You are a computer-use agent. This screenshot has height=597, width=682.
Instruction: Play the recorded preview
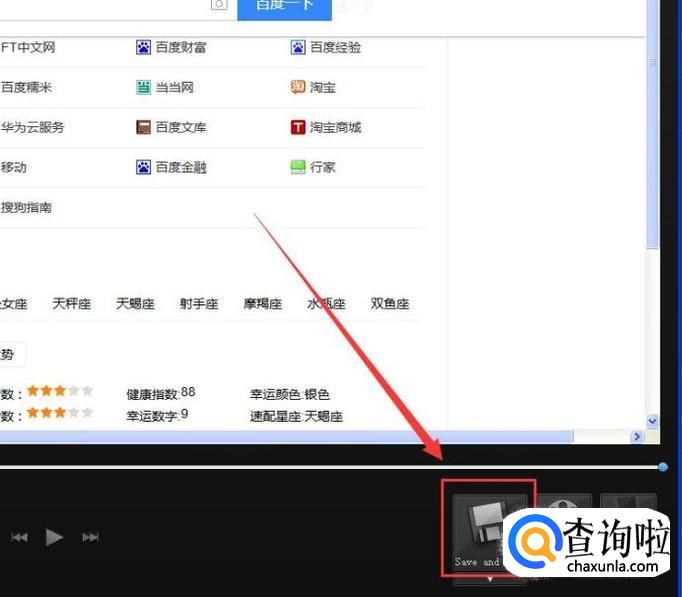pyautogui.click(x=54, y=537)
